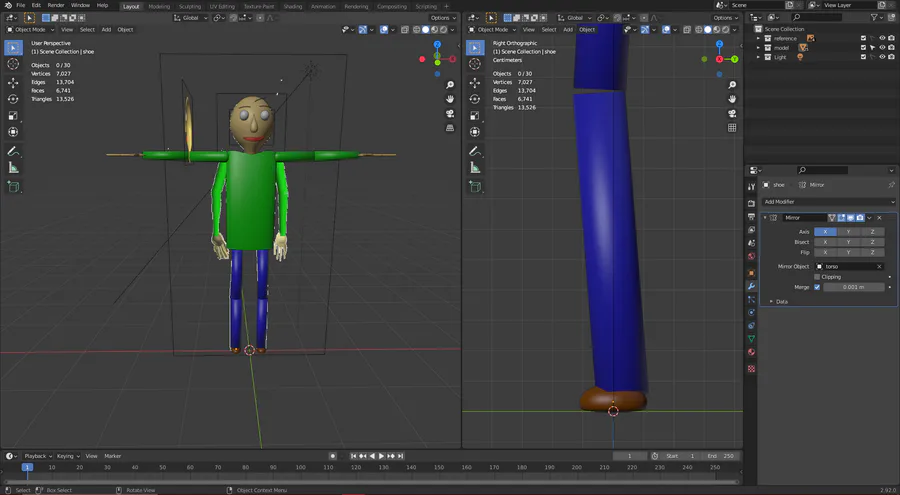Open the Modifier properties wrench tab
This screenshot has width=900, height=495.
tap(751, 286)
